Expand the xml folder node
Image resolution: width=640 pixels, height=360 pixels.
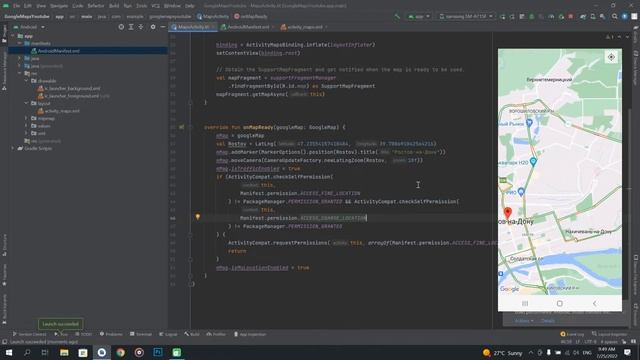[x=26, y=133]
